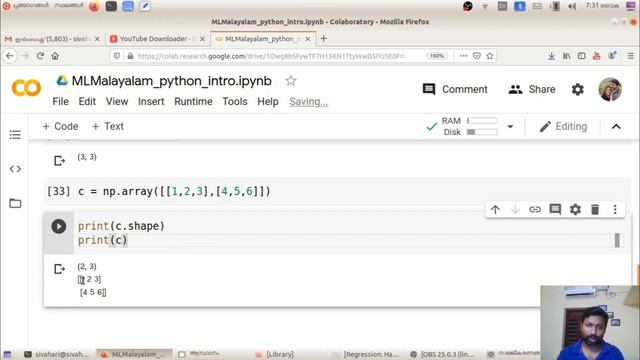
Task: Click inside the print(c) code line
Action: pos(102,240)
